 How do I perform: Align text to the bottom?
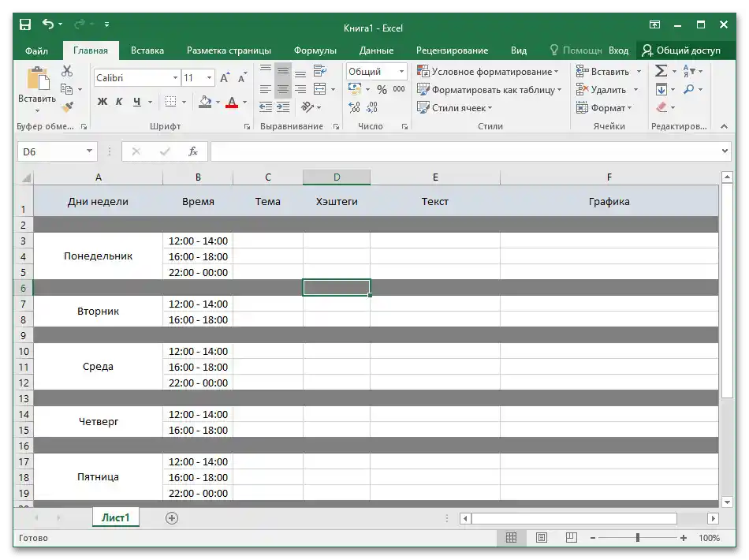click(300, 73)
